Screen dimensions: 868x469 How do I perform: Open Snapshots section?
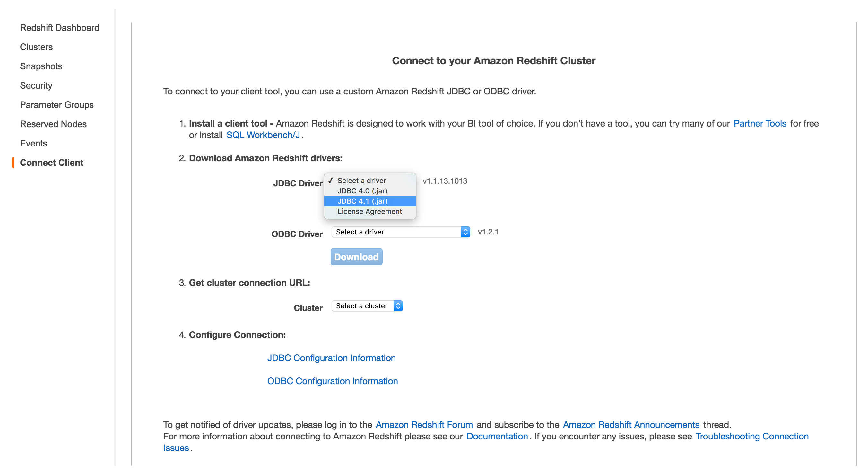click(41, 66)
